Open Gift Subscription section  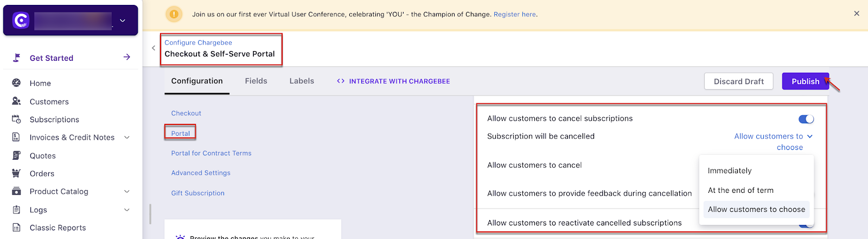pos(197,193)
